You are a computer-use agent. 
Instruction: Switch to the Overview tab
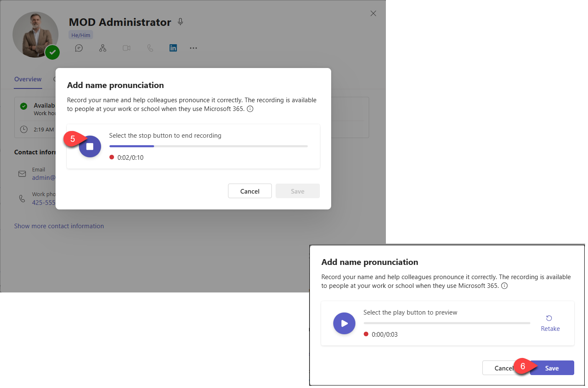(x=28, y=79)
